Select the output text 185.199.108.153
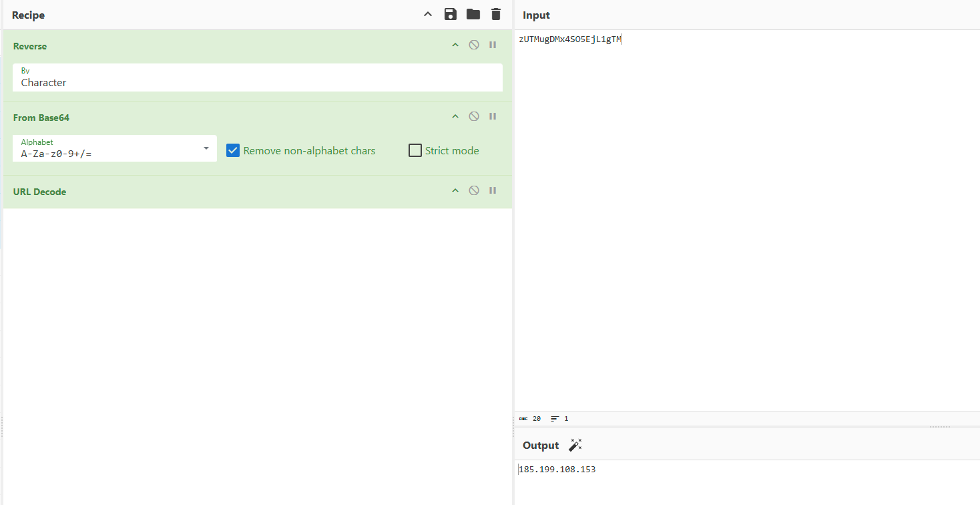 point(557,470)
